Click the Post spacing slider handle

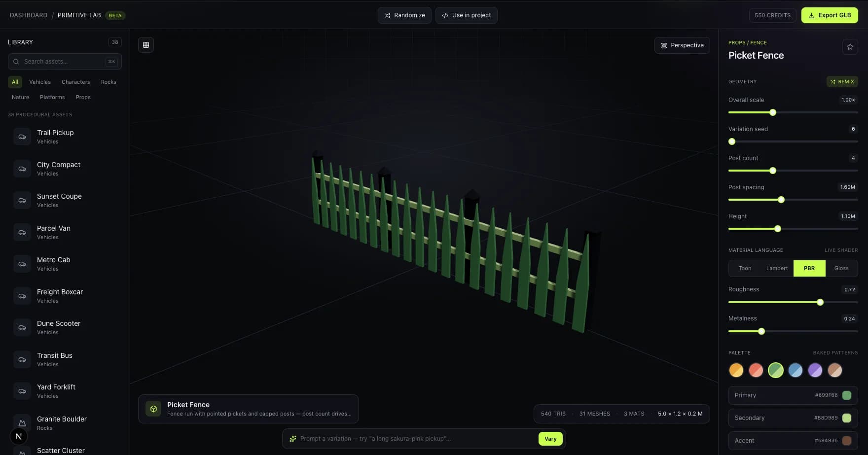(781, 200)
